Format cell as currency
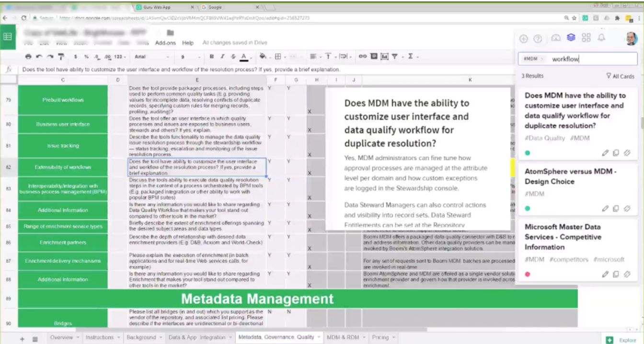 (75, 57)
